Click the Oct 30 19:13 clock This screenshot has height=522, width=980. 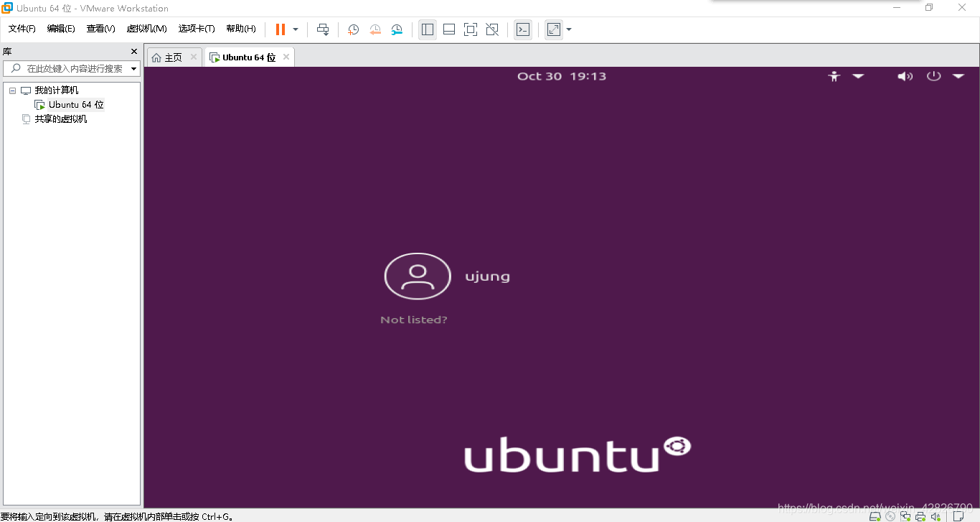pos(562,76)
